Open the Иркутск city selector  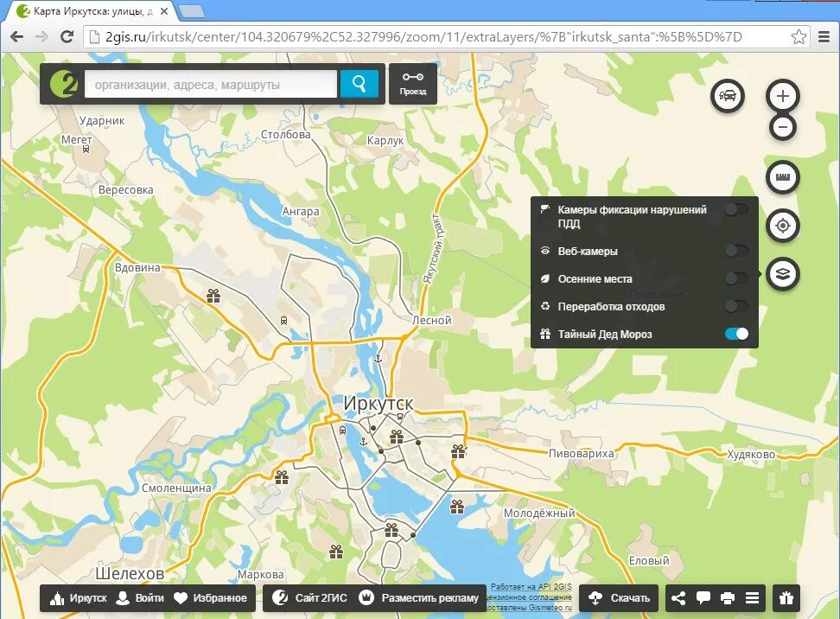click(79, 598)
